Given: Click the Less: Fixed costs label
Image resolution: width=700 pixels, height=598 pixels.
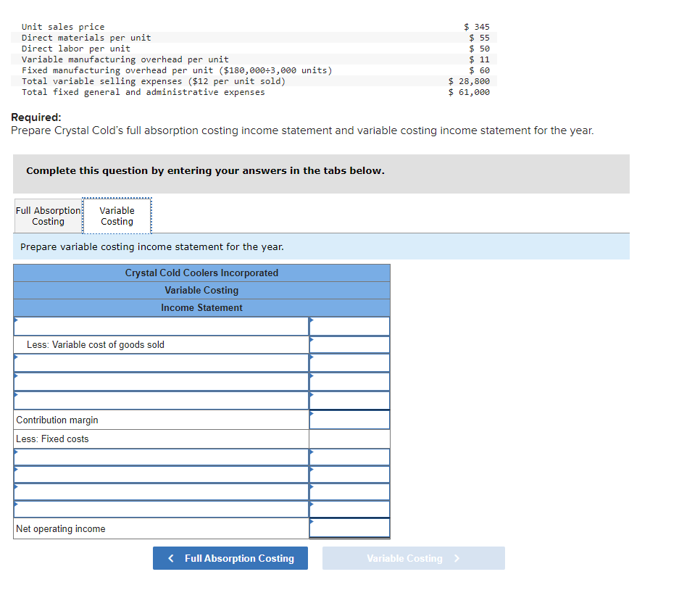Looking at the screenshot, I should (x=52, y=439).
